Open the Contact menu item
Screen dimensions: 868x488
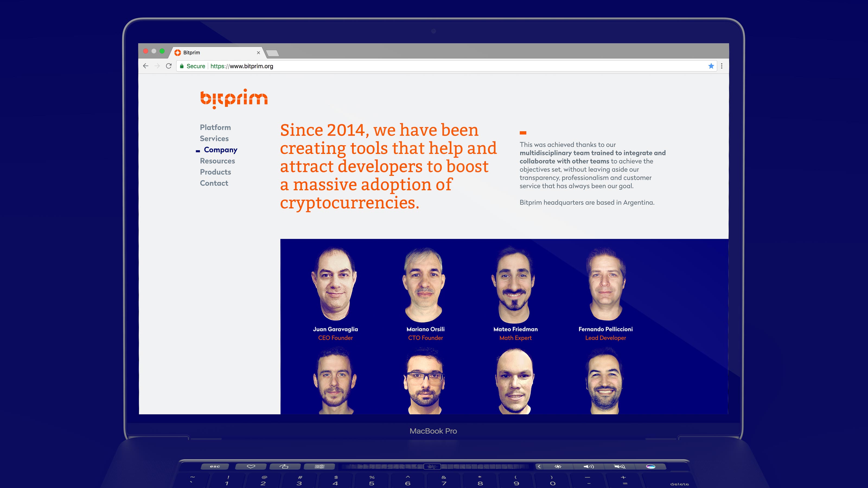pos(214,183)
